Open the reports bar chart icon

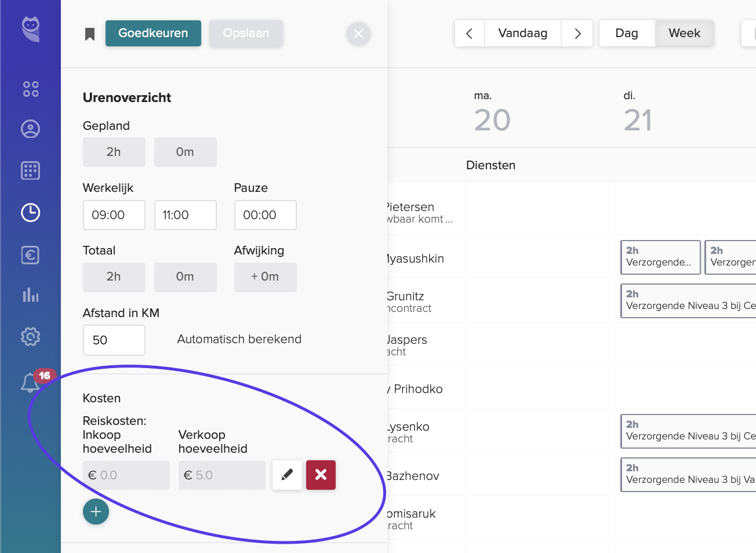[x=31, y=295]
